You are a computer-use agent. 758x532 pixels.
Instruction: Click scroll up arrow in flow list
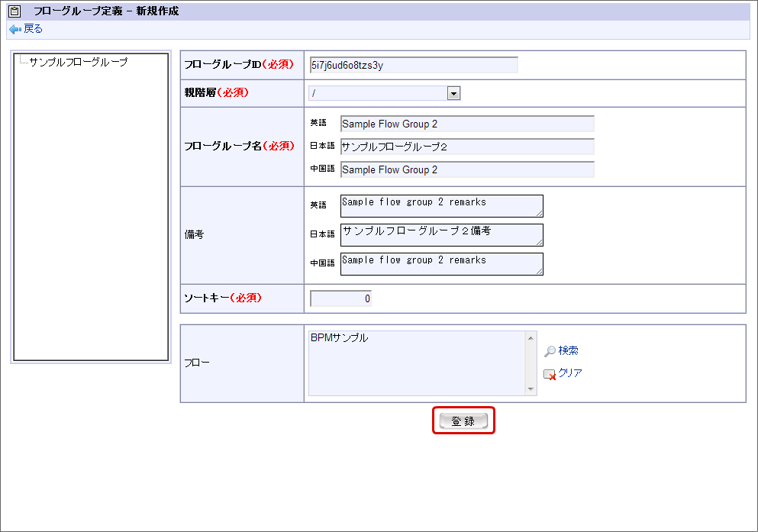[x=531, y=337]
